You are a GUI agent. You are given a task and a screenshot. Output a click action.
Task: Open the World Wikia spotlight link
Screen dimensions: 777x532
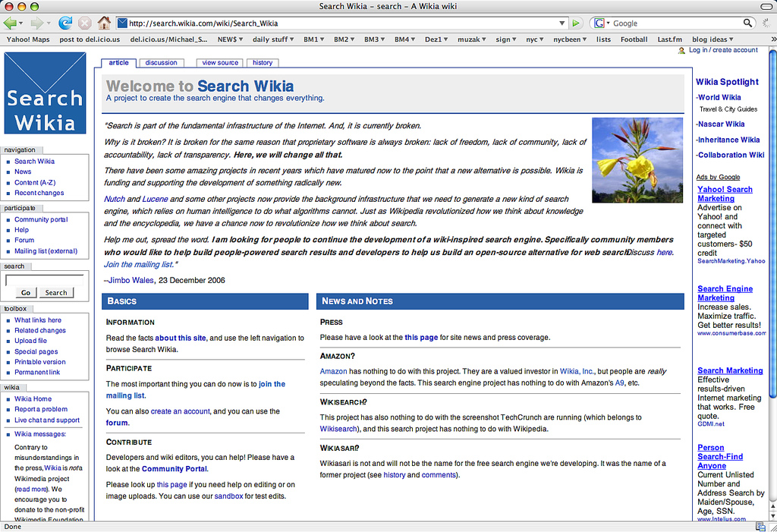(x=719, y=97)
